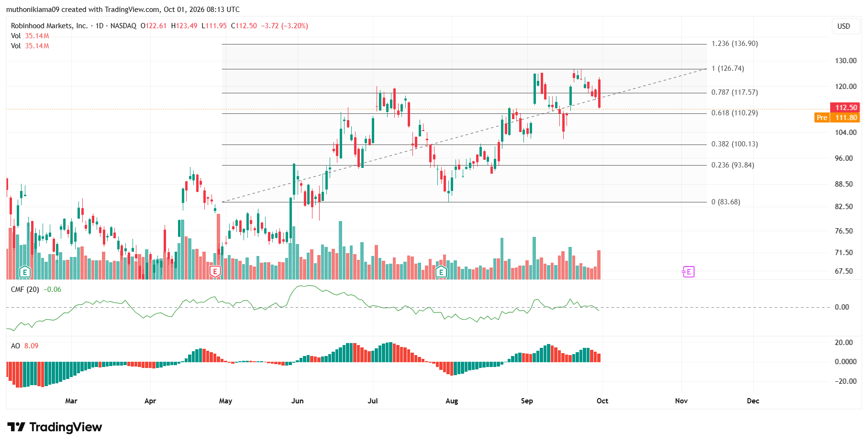Click the H123.49 high value

(184, 26)
